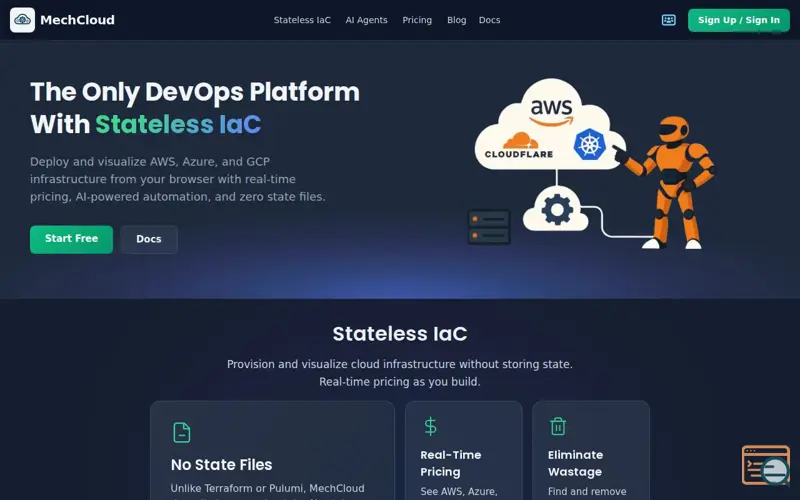Click the Stateless IaC section heading
Viewport: 800px width, 500px height.
399,334
